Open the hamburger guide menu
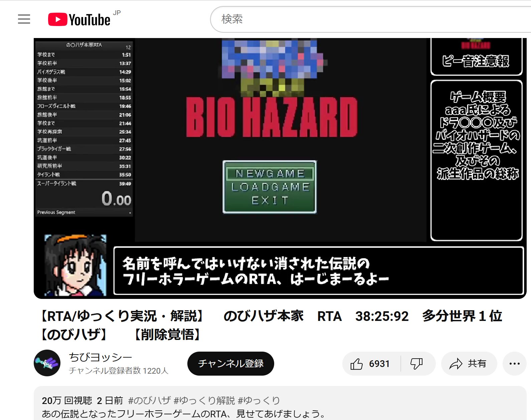The image size is (531, 420). tap(24, 19)
